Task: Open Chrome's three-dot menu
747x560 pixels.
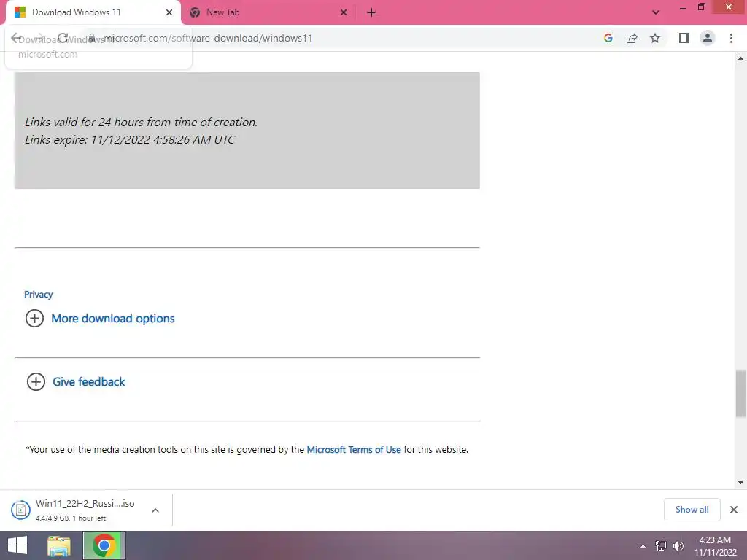Action: (x=731, y=38)
